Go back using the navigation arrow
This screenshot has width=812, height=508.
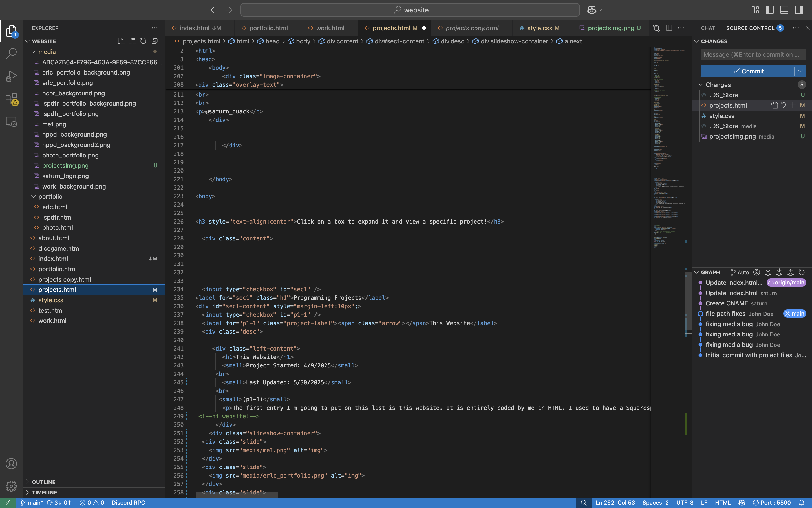214,10
